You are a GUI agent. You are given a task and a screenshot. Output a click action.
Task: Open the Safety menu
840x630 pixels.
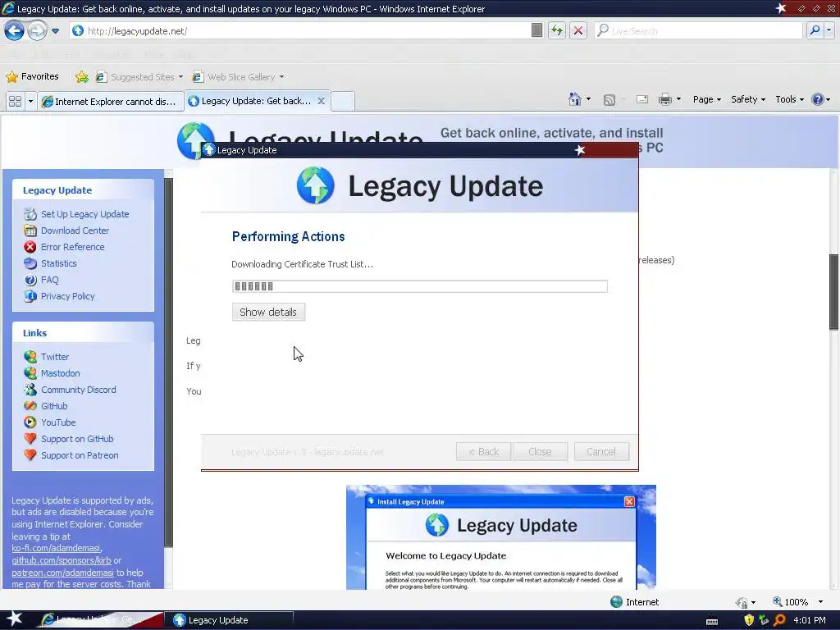(748, 99)
